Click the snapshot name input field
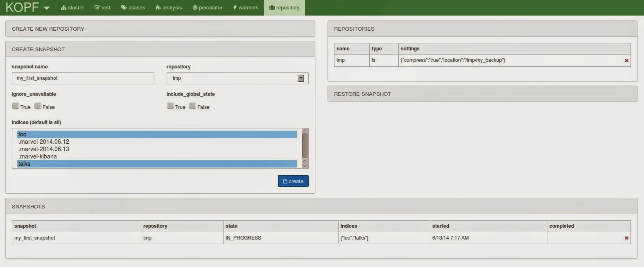The image size is (644, 267). 83,78
